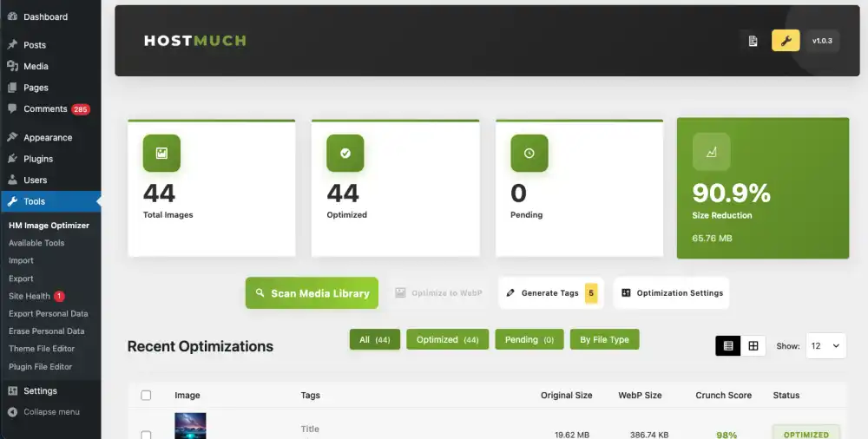Open the first image thumbnail
This screenshot has width=868, height=439.
pyautogui.click(x=190, y=427)
